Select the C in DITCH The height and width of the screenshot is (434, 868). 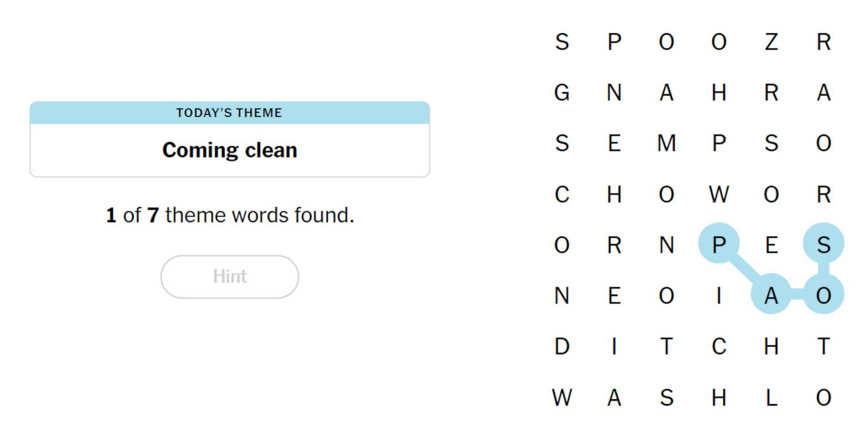coord(719,347)
